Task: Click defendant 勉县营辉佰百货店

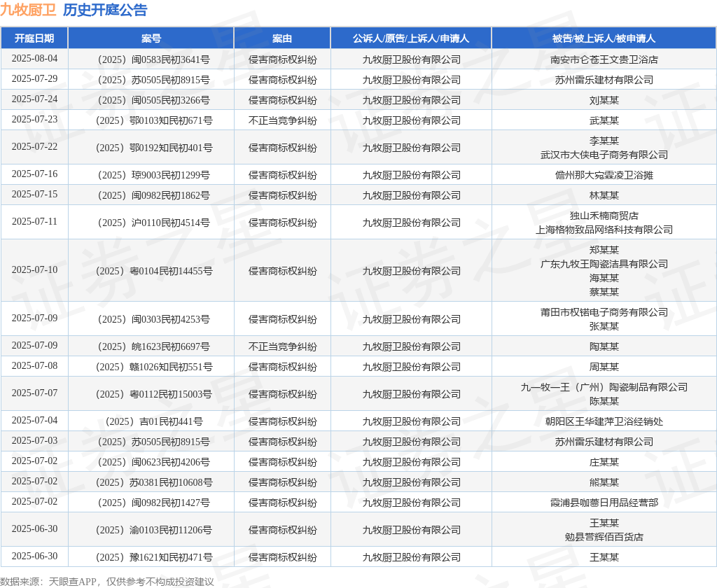Action: [x=604, y=537]
